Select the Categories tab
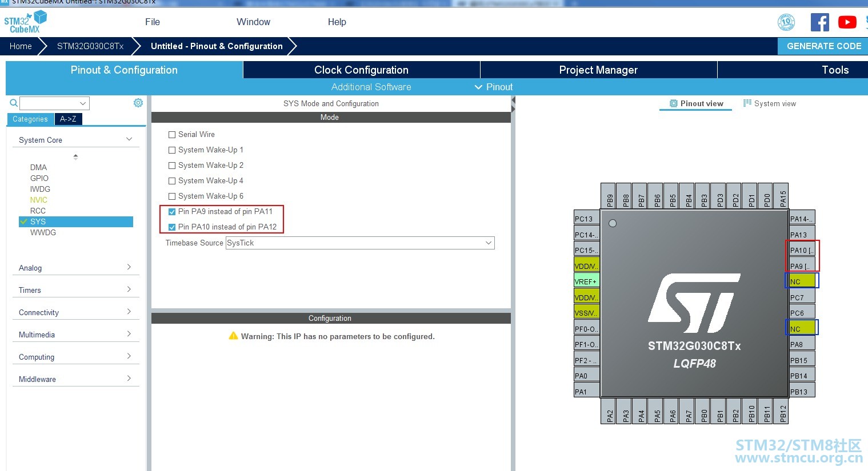868x471 pixels. click(x=30, y=119)
